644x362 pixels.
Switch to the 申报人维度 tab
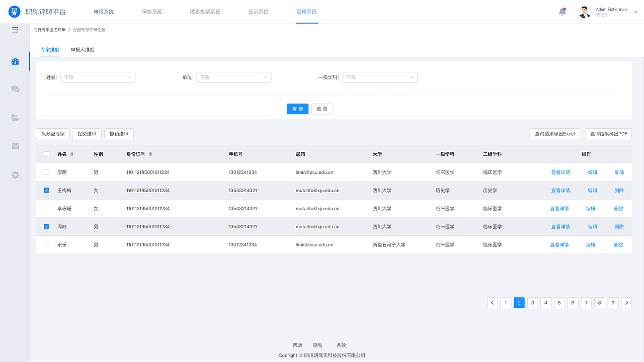pos(83,50)
